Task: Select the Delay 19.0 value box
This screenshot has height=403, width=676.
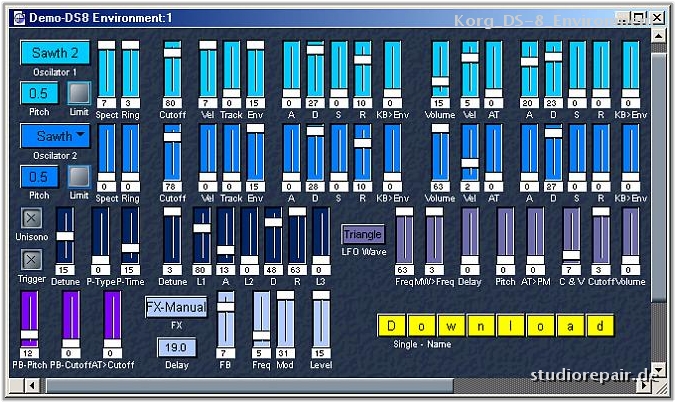Action: pyautogui.click(x=175, y=347)
